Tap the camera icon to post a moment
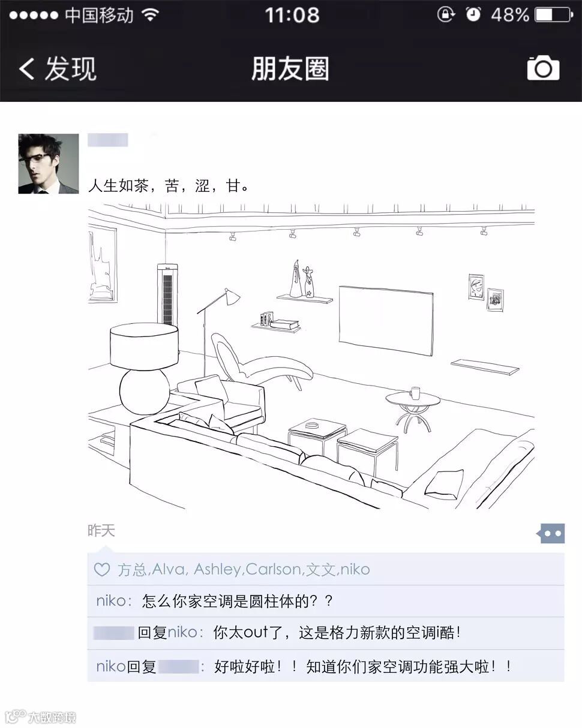Viewport: 582px width, 728px height. pyautogui.click(x=543, y=68)
